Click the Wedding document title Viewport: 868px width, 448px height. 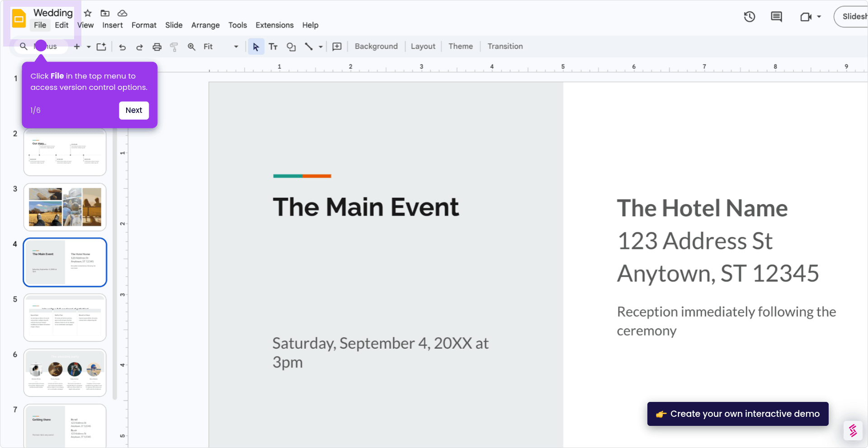[53, 13]
